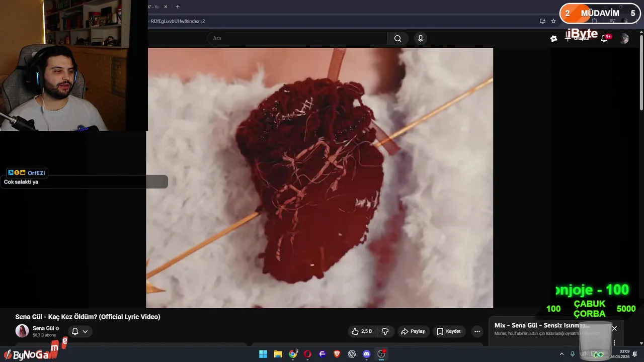Screen dimensions: 644x362
Task: Switch to Google Chrome on taskbar
Action: (293, 354)
